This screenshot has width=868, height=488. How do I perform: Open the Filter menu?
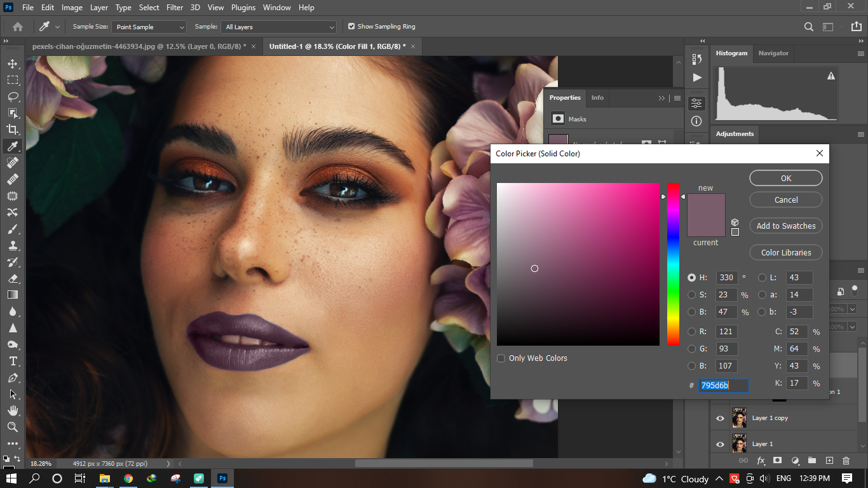175,8
